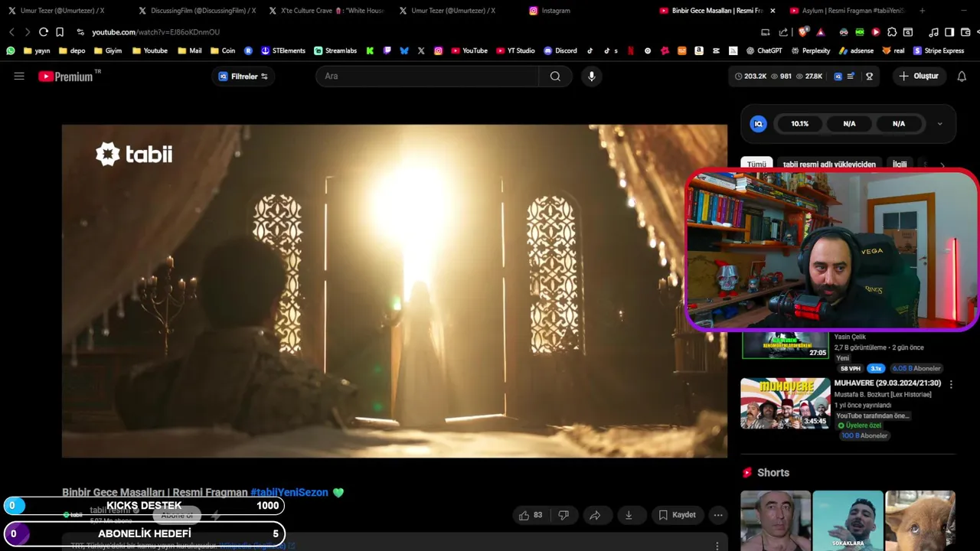Open adsense bookmark
Screen dimensions: 980x551
pos(856,51)
